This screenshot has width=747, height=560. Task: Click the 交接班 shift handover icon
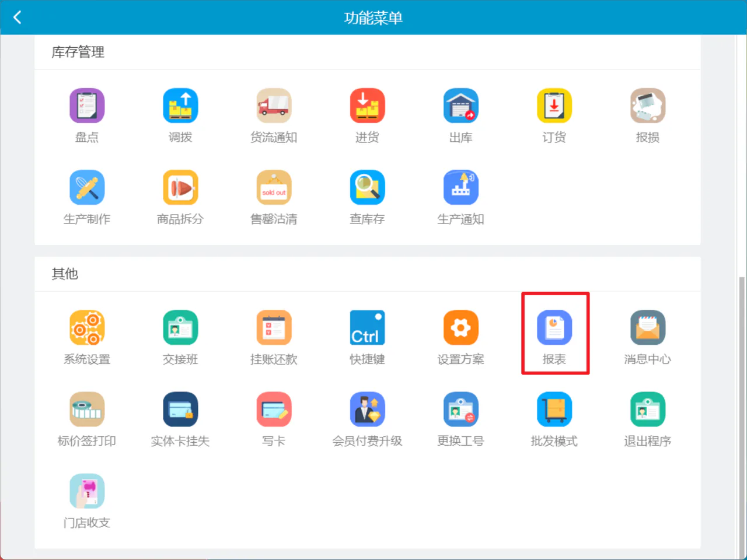click(x=180, y=327)
